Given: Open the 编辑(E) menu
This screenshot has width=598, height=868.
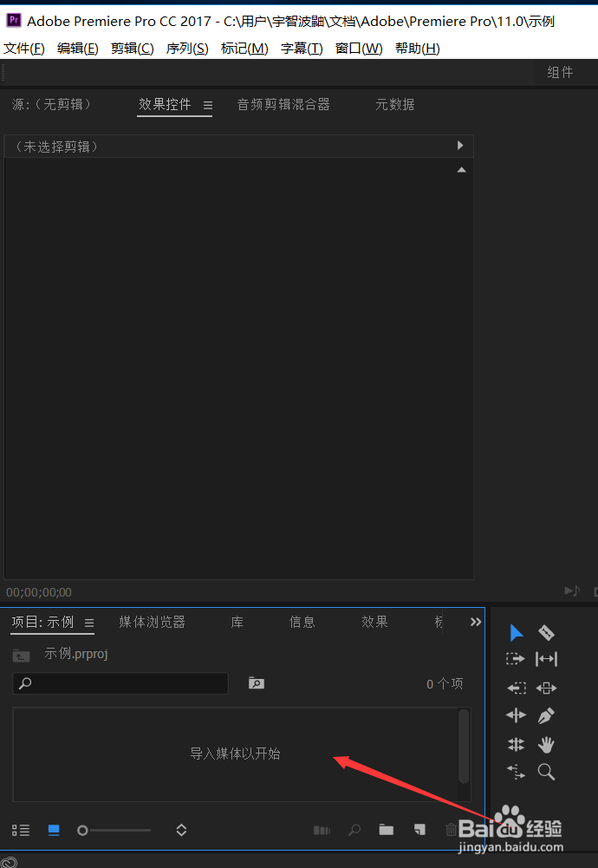Looking at the screenshot, I should (77, 49).
